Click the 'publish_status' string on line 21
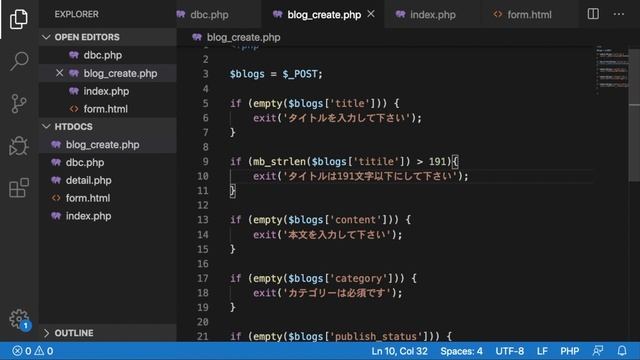The width and height of the screenshot is (640, 360). point(376,337)
